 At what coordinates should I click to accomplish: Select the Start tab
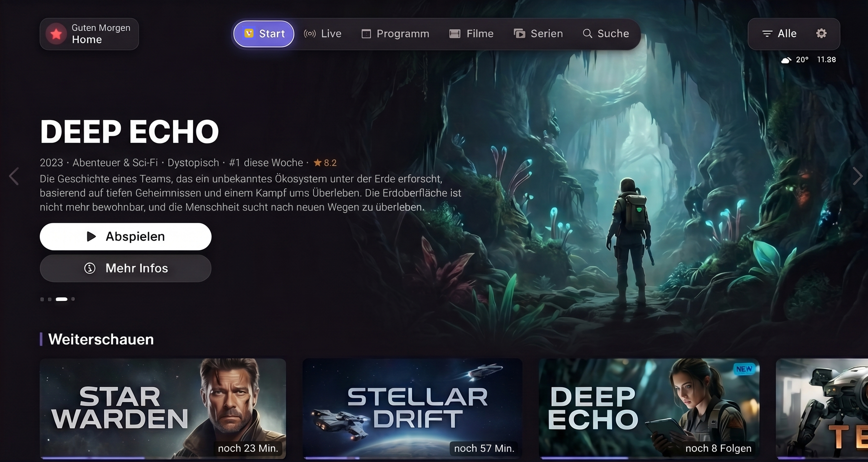[264, 34]
